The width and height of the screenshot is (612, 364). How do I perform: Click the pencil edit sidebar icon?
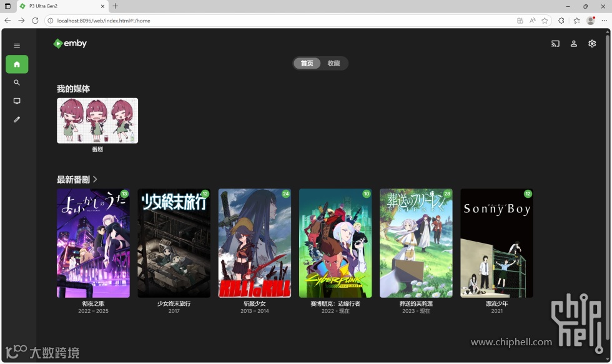[17, 120]
